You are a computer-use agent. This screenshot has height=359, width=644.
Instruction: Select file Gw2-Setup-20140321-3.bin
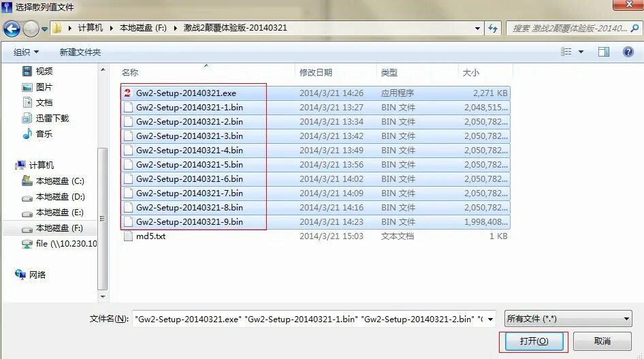click(x=315, y=136)
